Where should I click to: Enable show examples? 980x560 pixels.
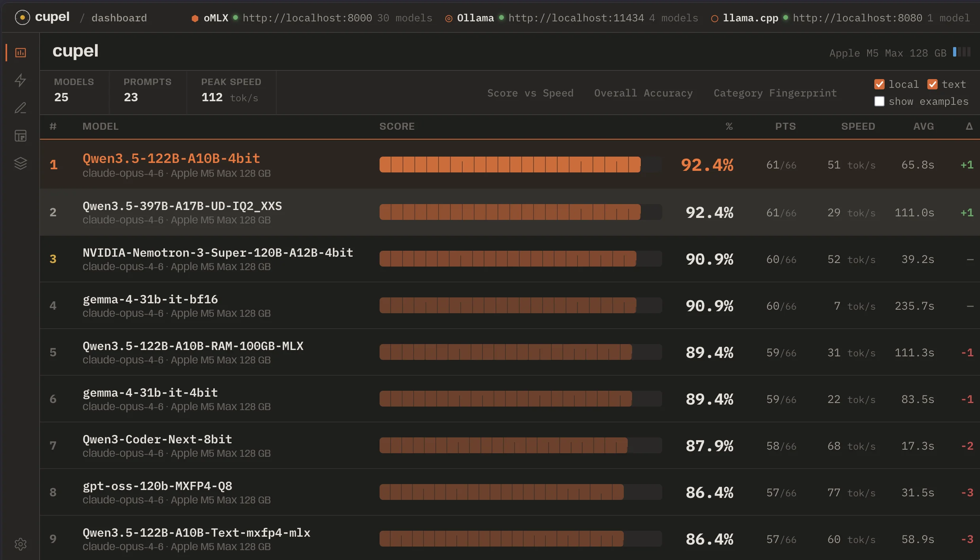(879, 101)
